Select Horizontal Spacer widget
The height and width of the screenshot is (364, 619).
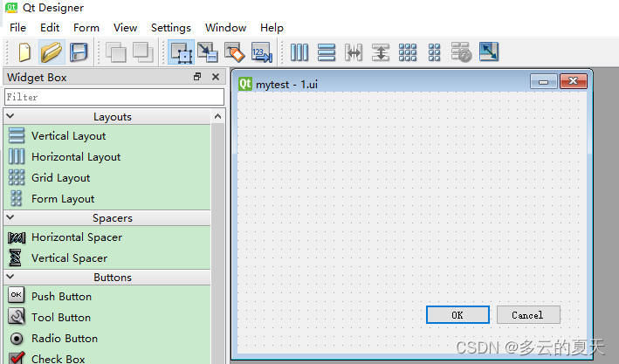[107, 237]
